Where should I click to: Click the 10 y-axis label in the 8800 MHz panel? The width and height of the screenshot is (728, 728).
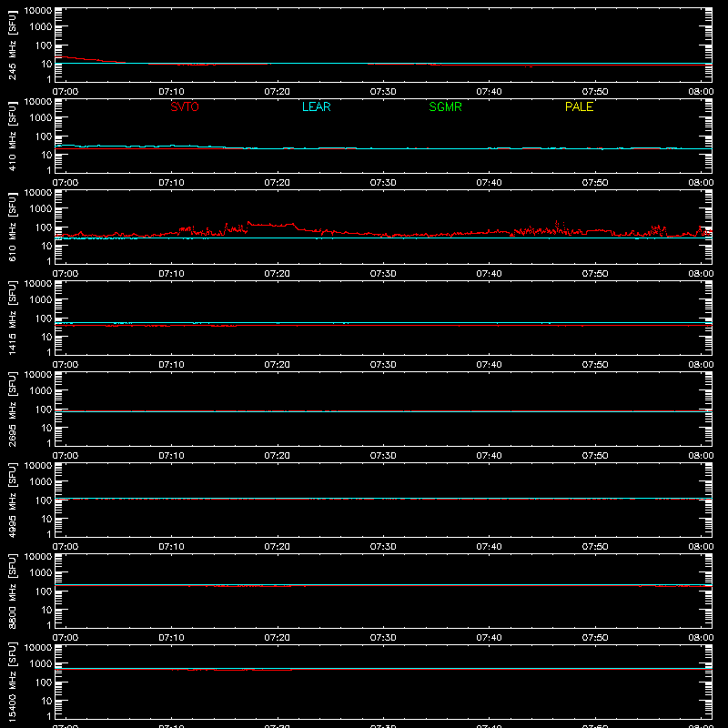[46, 610]
